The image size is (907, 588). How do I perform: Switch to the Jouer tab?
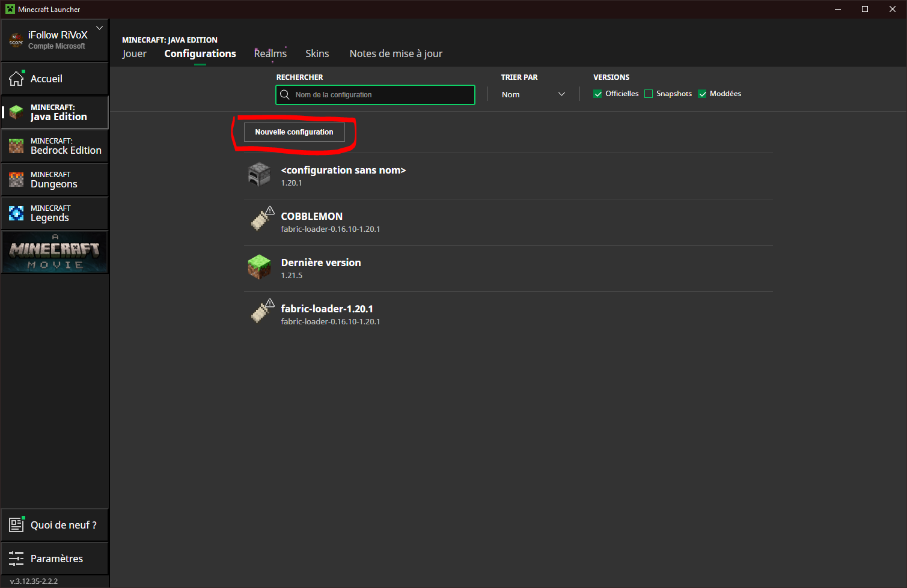pyautogui.click(x=134, y=53)
